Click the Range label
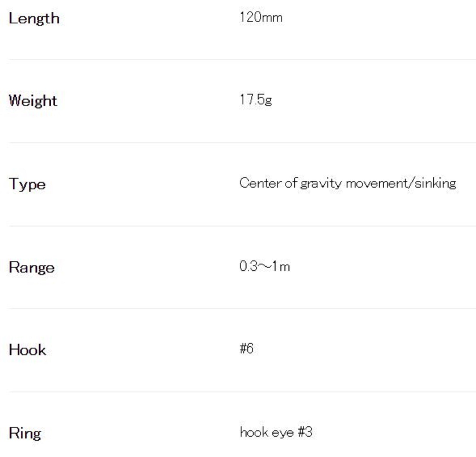The image size is (476, 457). click(x=32, y=268)
